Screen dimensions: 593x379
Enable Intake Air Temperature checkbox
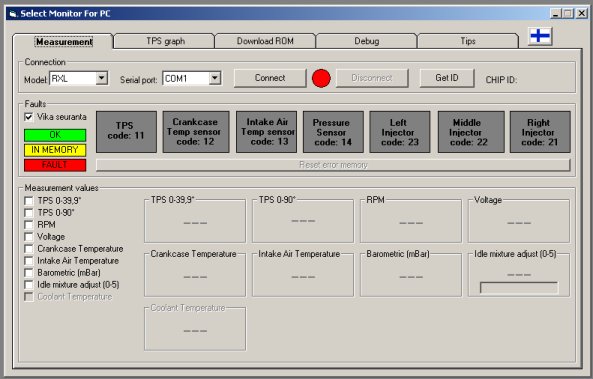pos(29,261)
